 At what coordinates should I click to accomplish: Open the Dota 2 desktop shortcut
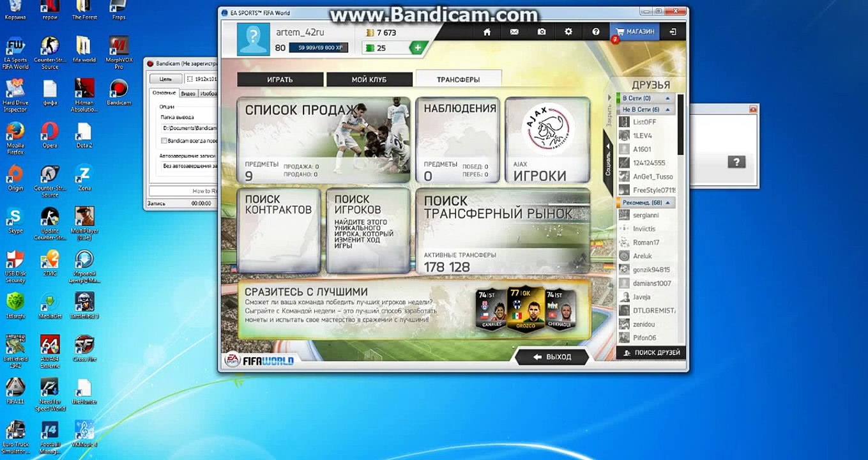[x=84, y=135]
